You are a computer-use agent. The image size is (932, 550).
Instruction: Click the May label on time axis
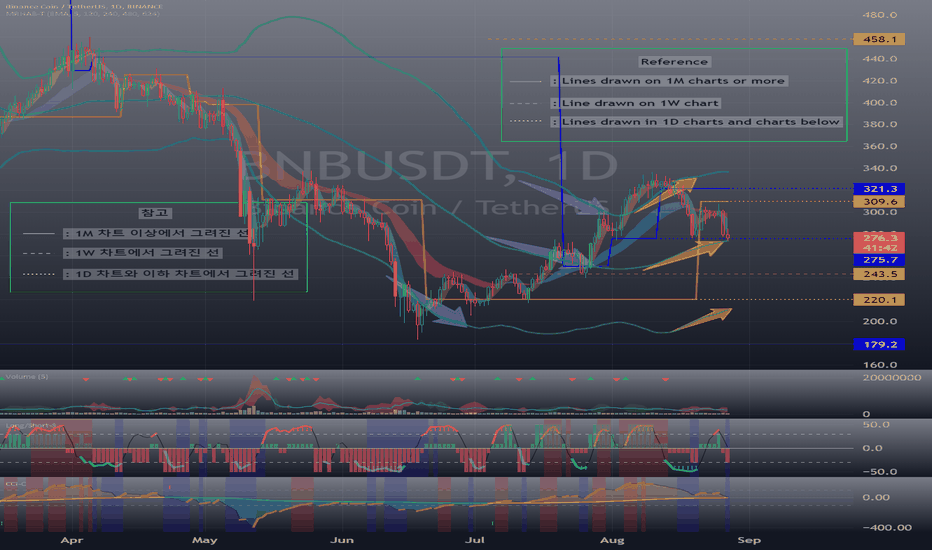204,540
